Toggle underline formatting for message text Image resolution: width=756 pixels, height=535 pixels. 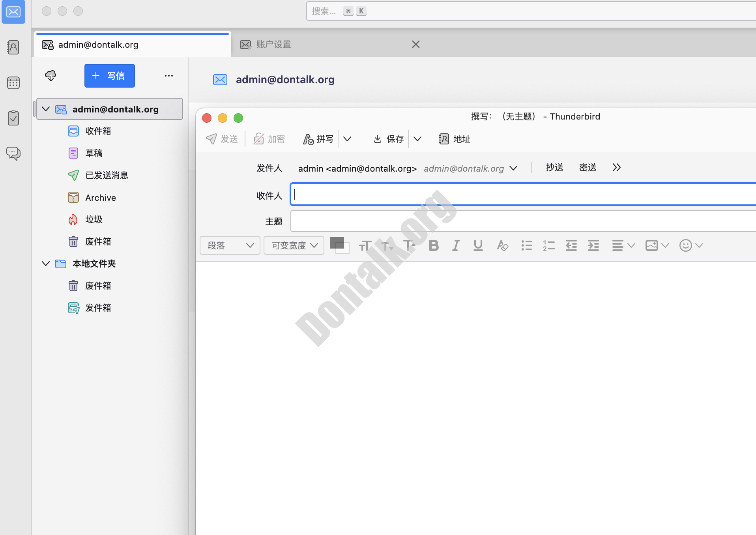477,245
